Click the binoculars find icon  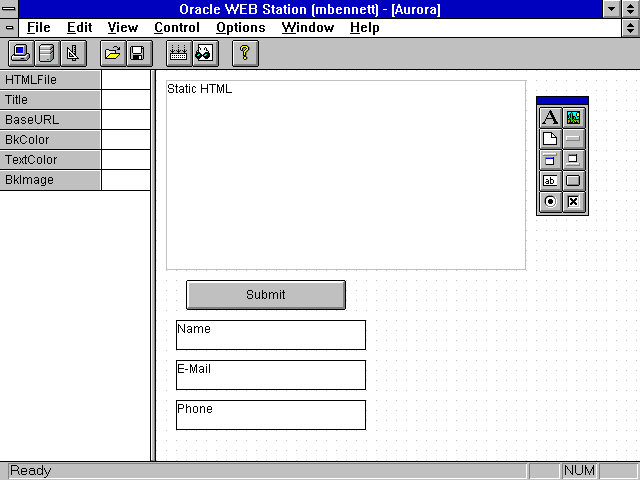pyautogui.click(x=204, y=53)
